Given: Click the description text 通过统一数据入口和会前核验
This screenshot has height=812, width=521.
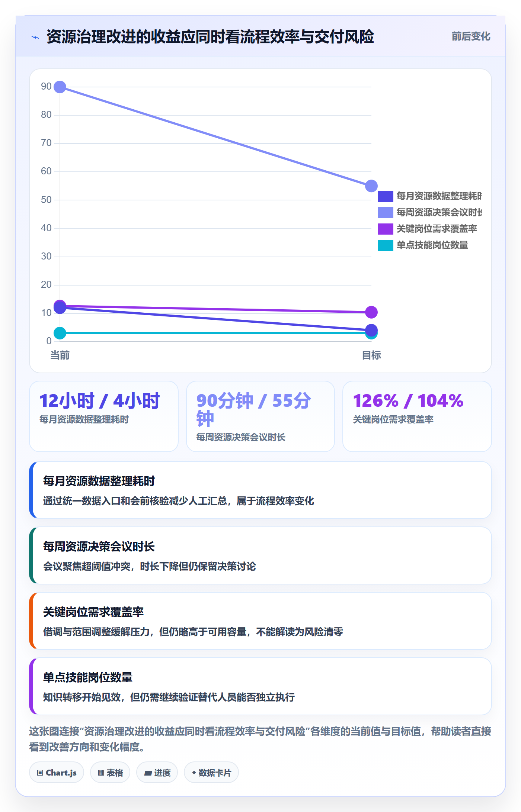Looking at the screenshot, I should click(x=179, y=501).
